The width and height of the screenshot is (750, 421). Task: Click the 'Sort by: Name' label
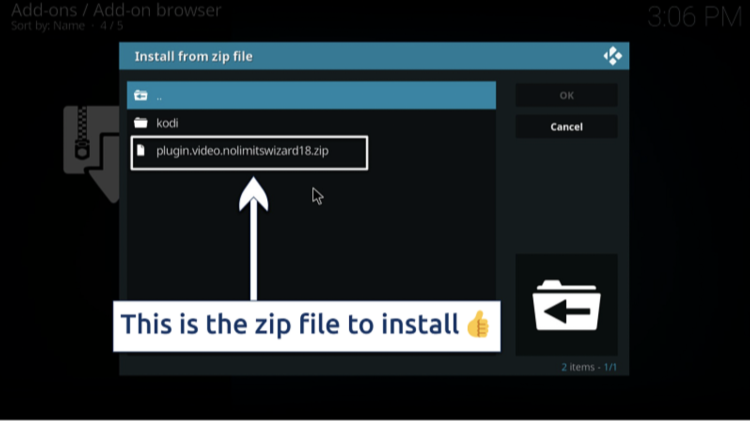[x=48, y=26]
